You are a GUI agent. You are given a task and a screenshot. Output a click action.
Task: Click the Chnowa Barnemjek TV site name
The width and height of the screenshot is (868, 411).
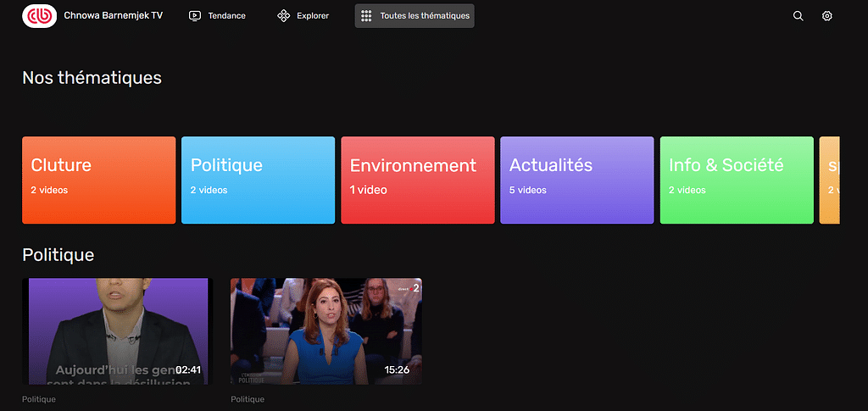click(113, 16)
